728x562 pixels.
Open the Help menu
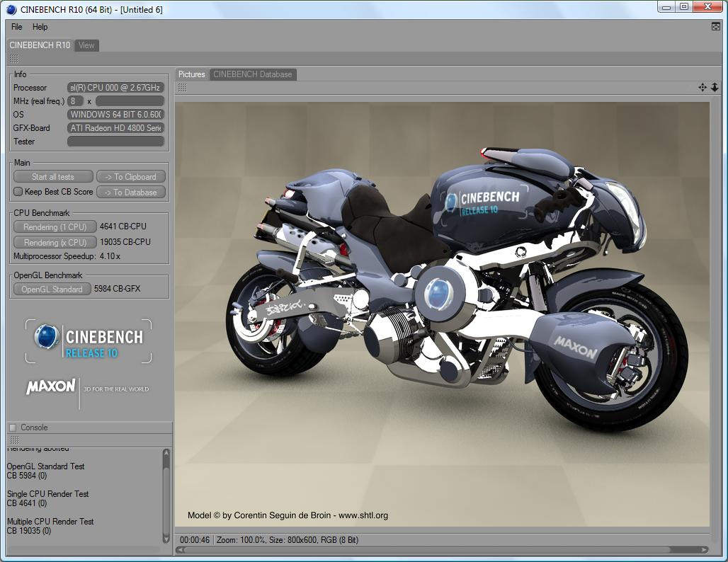coord(40,27)
